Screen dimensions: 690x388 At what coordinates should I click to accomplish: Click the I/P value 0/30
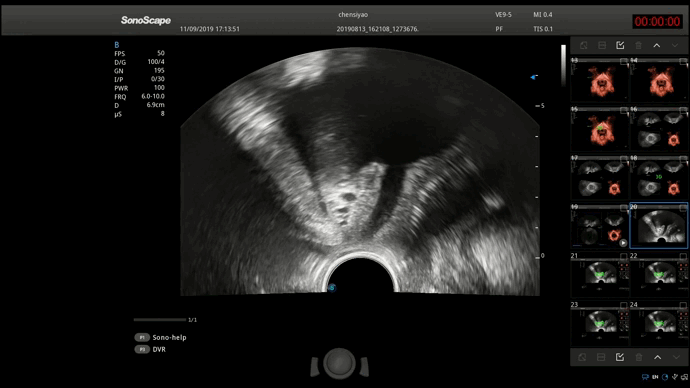pyautogui.click(x=158, y=79)
